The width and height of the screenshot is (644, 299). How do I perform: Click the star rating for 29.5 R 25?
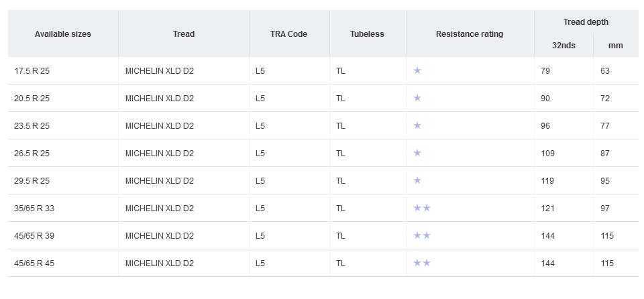tap(417, 180)
